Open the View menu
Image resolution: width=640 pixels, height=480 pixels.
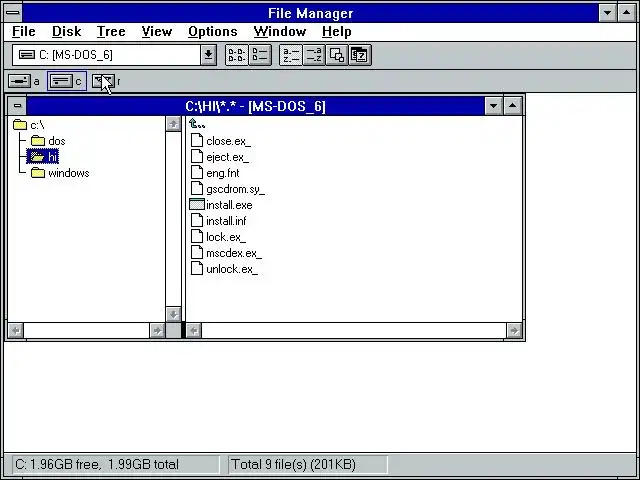[x=157, y=31]
